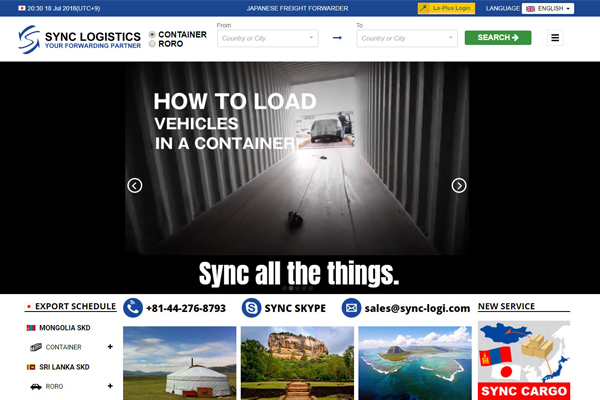Select the Container radio option

pyautogui.click(x=152, y=34)
